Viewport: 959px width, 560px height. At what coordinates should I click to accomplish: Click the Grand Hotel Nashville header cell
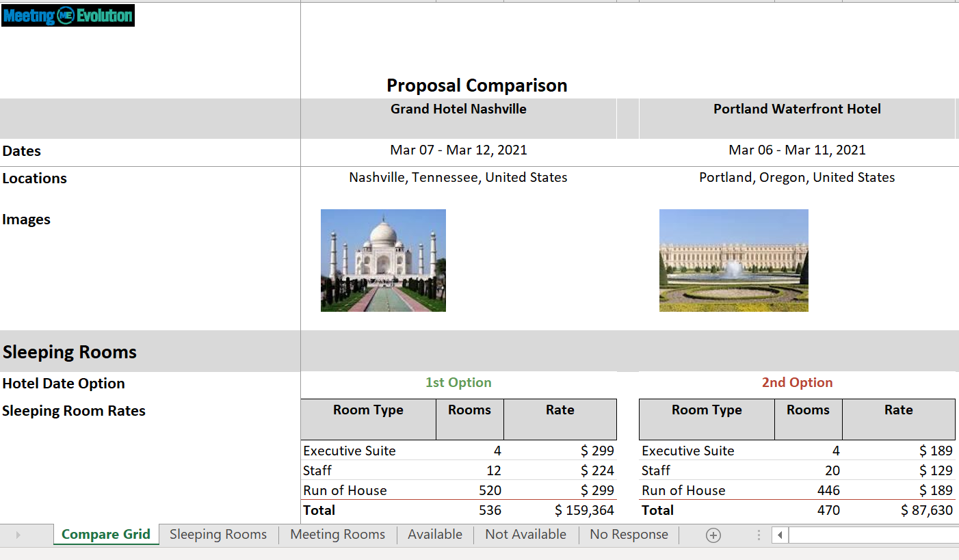click(x=458, y=109)
